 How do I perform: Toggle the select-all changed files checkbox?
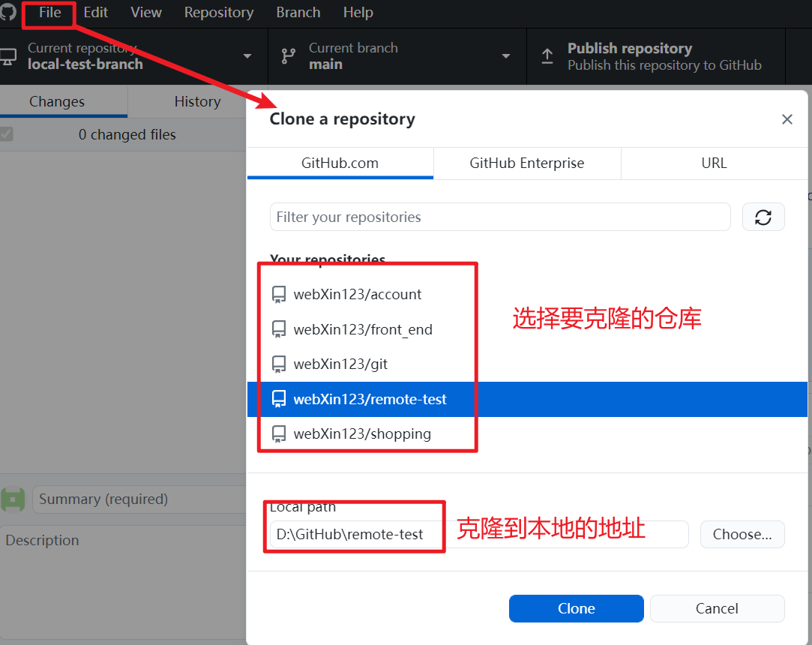[7, 135]
